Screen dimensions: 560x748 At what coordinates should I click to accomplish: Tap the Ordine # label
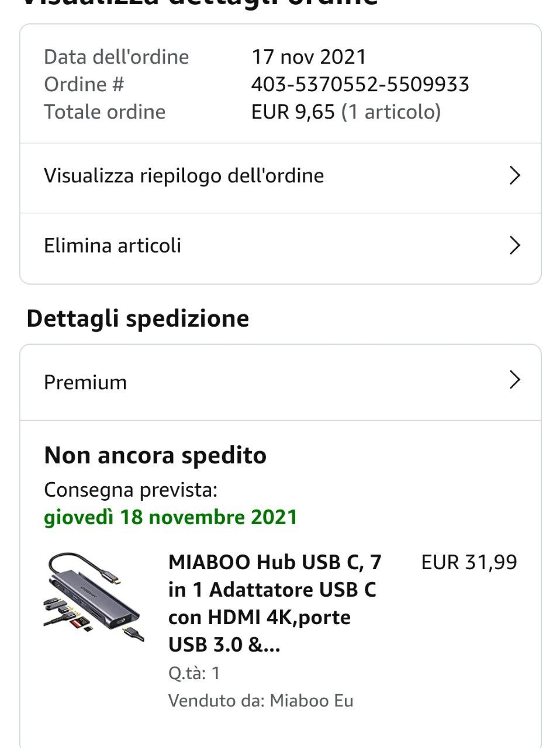pos(84,84)
